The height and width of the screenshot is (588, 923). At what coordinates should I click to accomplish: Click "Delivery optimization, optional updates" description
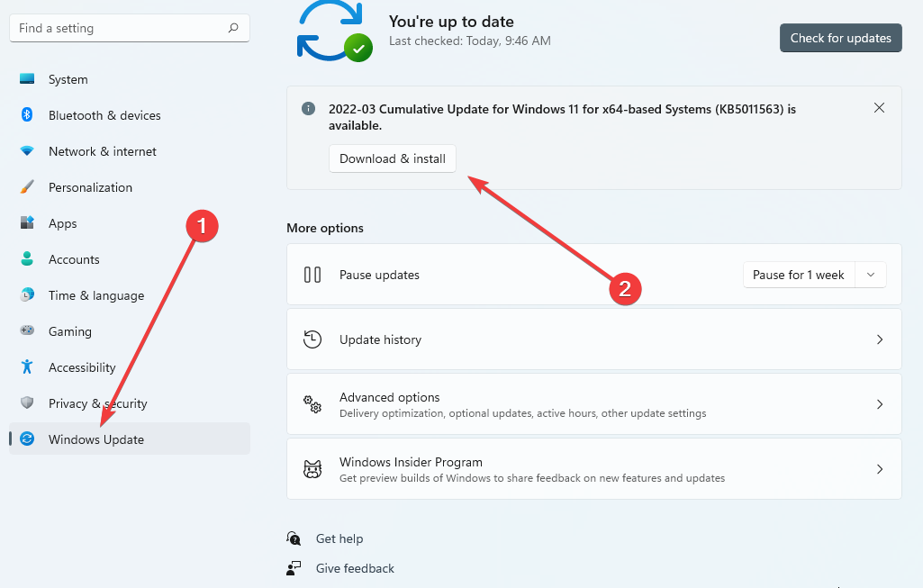coord(522,413)
